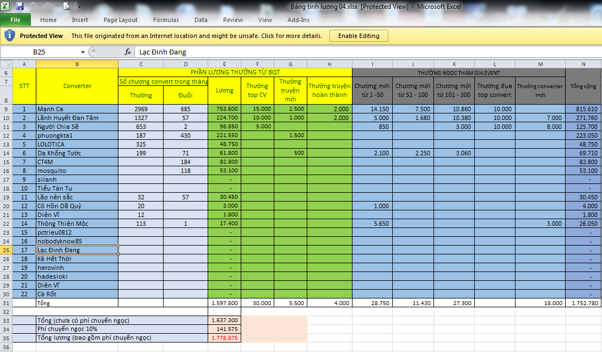Open the Undo history dropdown arrow

click(40, 7)
